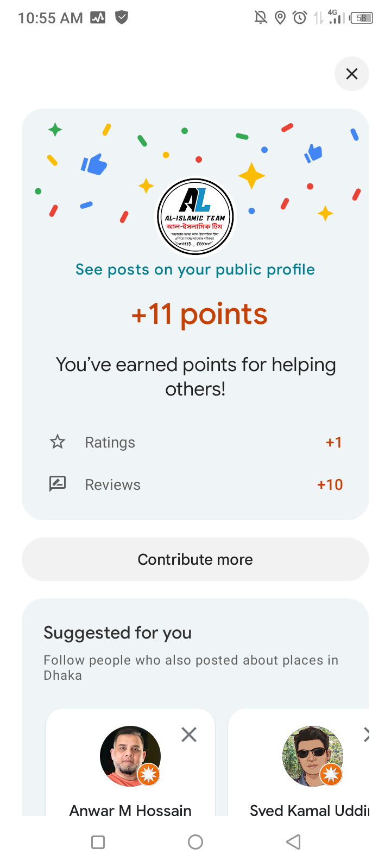Open 'See posts on your public profile' link

[x=195, y=270]
